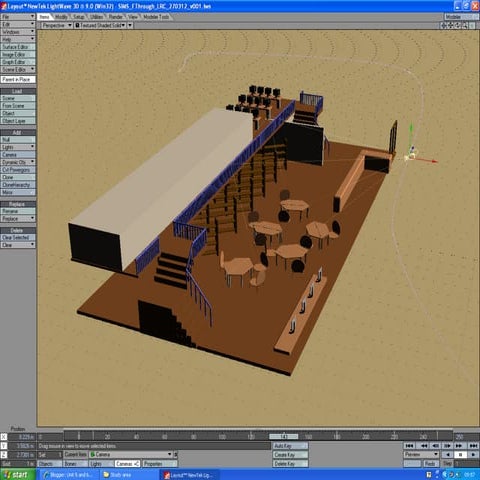Viewport: 480px width, 480px height.
Task: Play the animation forward
Action: 473,454
